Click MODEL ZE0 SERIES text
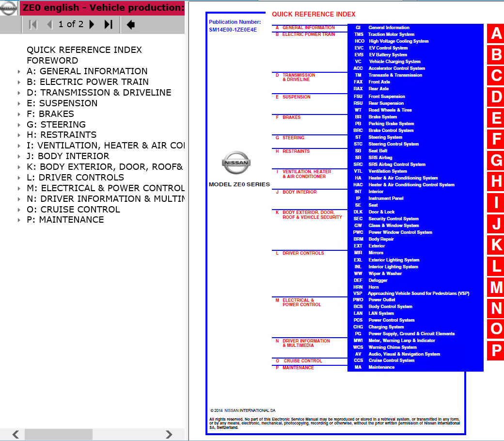 pyautogui.click(x=239, y=184)
